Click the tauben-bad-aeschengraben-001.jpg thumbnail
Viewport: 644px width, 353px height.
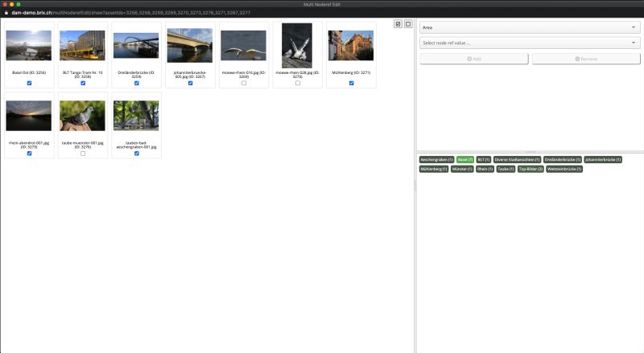[x=136, y=116]
